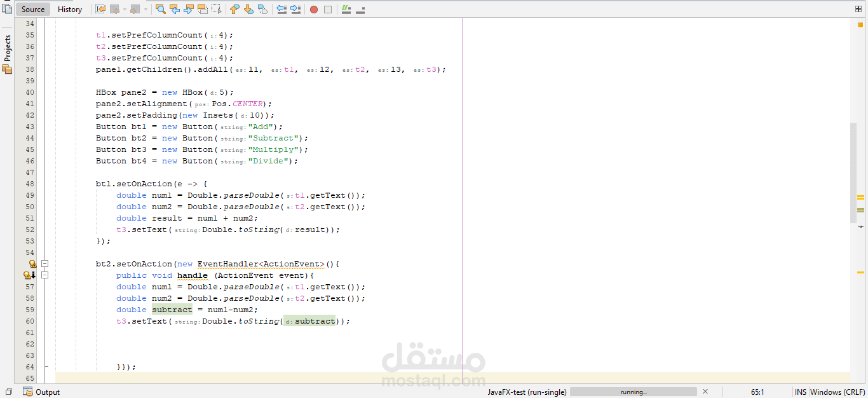Viewport: 868px width, 398px height.
Task: Click line number 60 in the gutter
Action: [x=30, y=321]
